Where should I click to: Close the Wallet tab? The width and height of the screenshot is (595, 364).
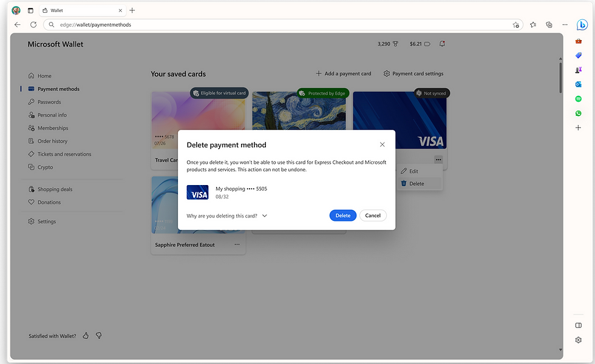pos(120,11)
